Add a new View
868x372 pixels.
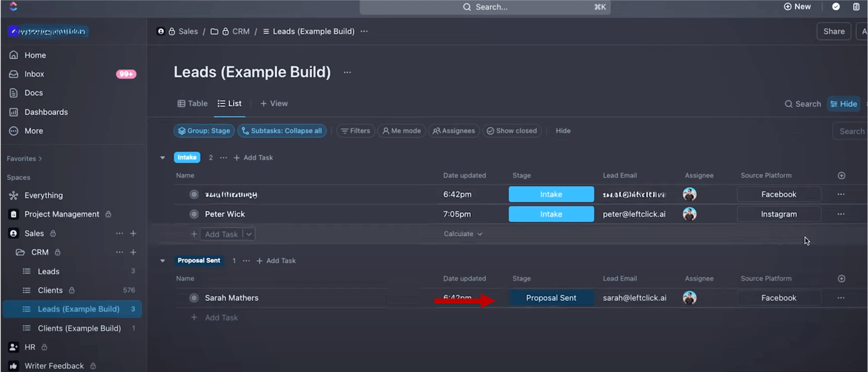click(274, 103)
